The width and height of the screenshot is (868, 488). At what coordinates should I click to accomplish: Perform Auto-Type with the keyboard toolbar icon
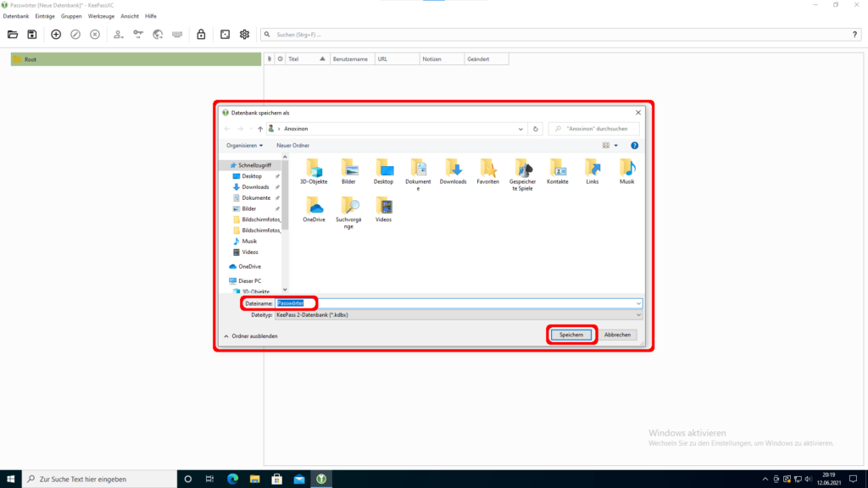177,34
